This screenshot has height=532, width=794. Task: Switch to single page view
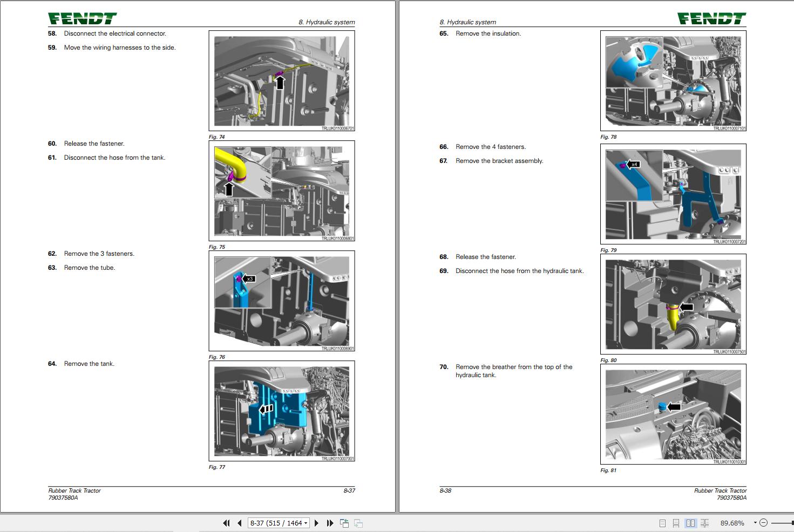tap(662, 523)
